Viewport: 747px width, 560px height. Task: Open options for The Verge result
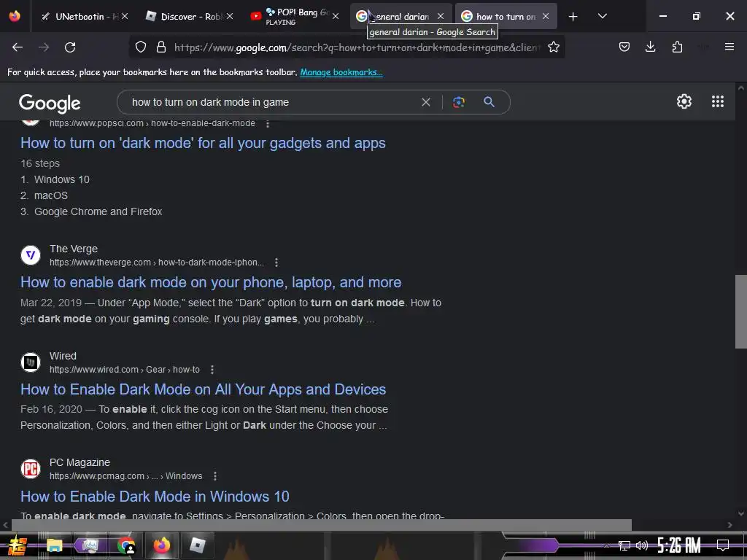coord(276,262)
